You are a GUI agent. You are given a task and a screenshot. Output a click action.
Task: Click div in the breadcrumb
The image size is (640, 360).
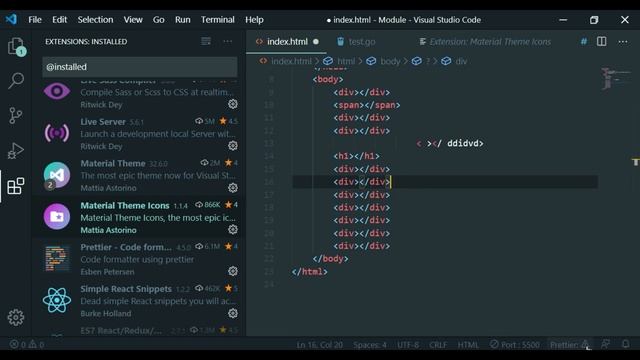coord(461,61)
